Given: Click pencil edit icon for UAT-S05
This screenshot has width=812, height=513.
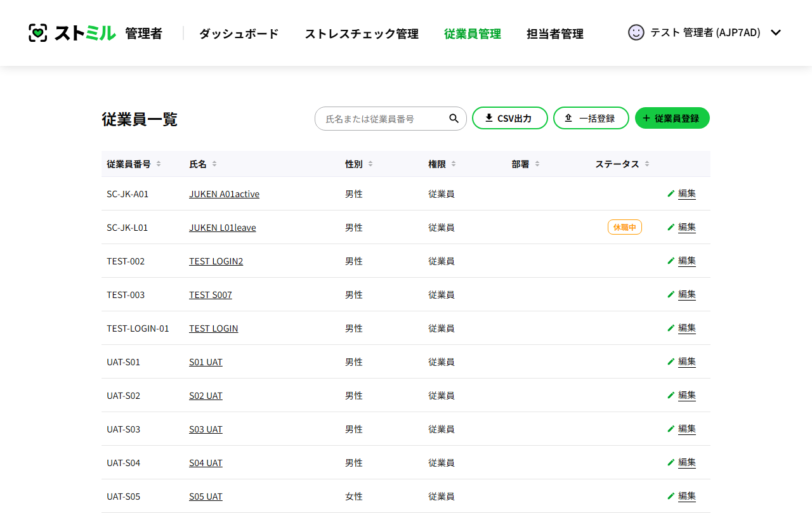Looking at the screenshot, I should 671,496.
